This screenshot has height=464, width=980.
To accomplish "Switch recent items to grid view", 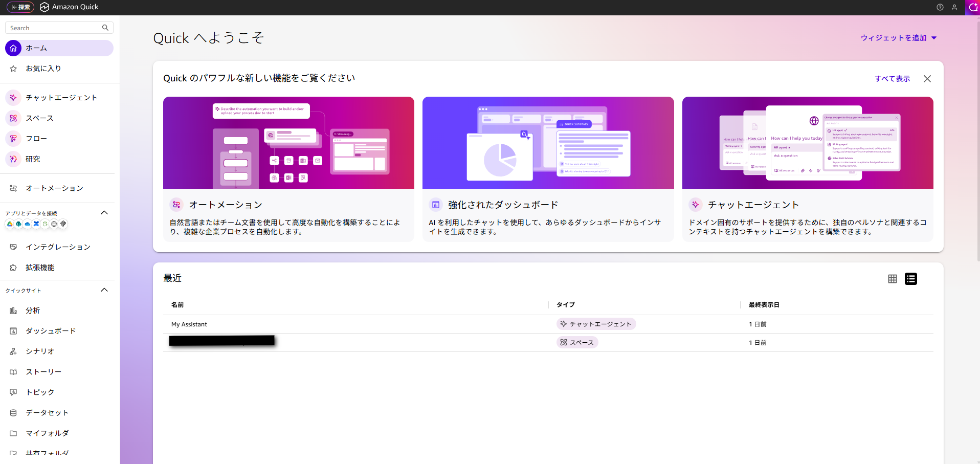I will (892, 279).
